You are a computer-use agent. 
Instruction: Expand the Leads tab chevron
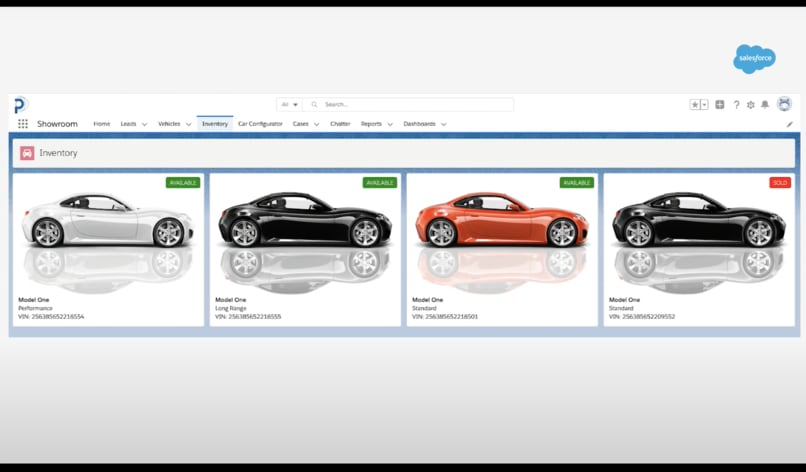[144, 124]
